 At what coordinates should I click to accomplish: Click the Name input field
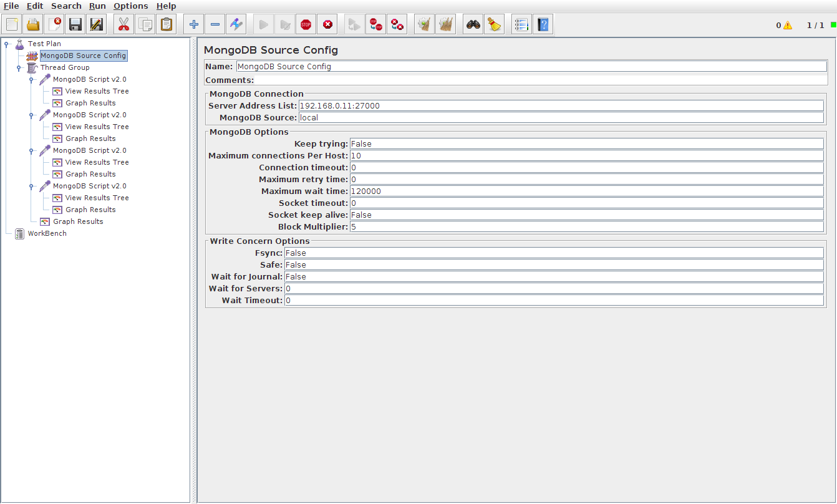click(x=531, y=66)
